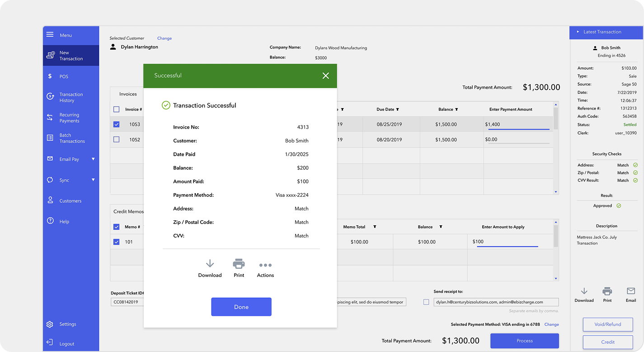Go to Customers in the sidebar
The width and height of the screenshot is (644, 352).
click(x=71, y=201)
